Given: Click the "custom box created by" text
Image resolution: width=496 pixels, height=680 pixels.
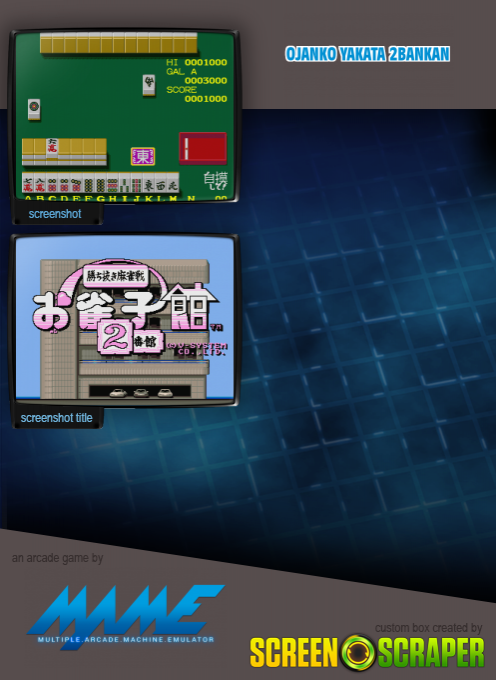Looking at the screenshot, I should (428, 628).
